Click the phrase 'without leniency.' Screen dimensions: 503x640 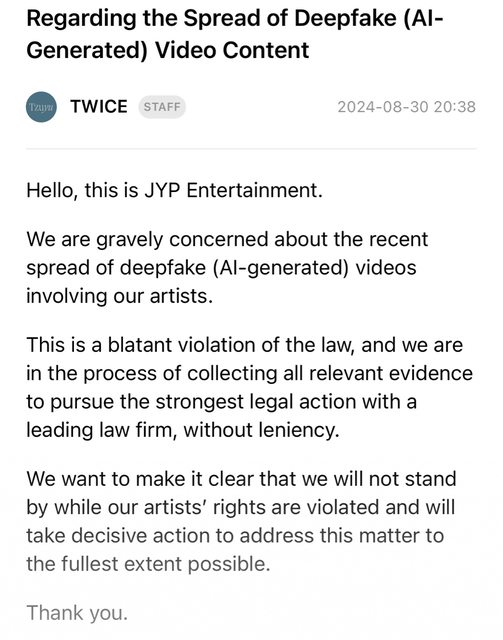click(x=261, y=430)
